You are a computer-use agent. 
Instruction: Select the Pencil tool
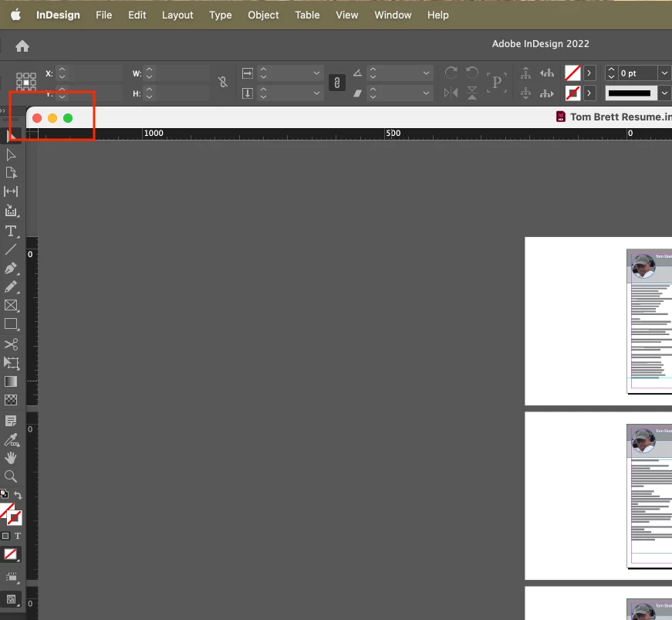coord(11,287)
